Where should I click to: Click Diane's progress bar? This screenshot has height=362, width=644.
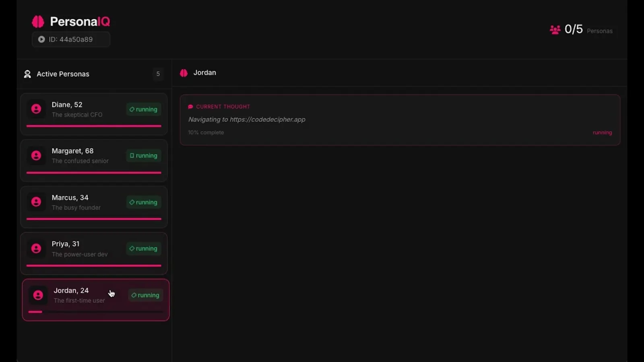click(94, 126)
